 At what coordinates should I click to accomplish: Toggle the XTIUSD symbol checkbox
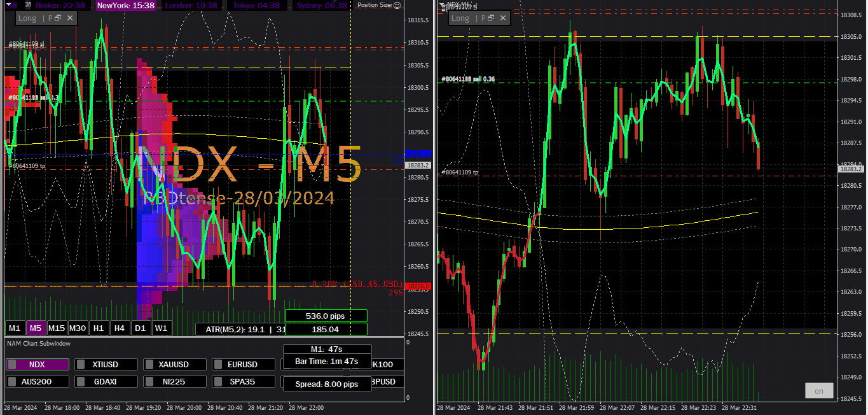81,365
